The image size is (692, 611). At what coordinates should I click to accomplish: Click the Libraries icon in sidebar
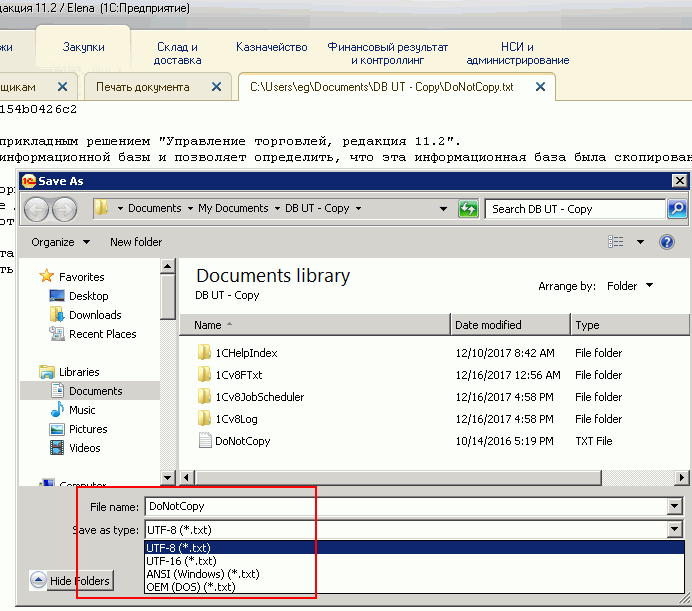pyautogui.click(x=46, y=372)
